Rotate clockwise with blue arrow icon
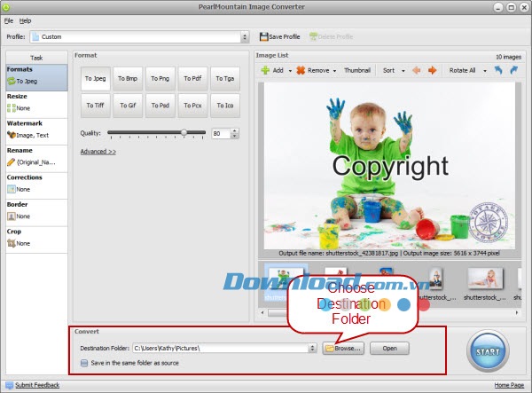 pyautogui.click(x=514, y=70)
